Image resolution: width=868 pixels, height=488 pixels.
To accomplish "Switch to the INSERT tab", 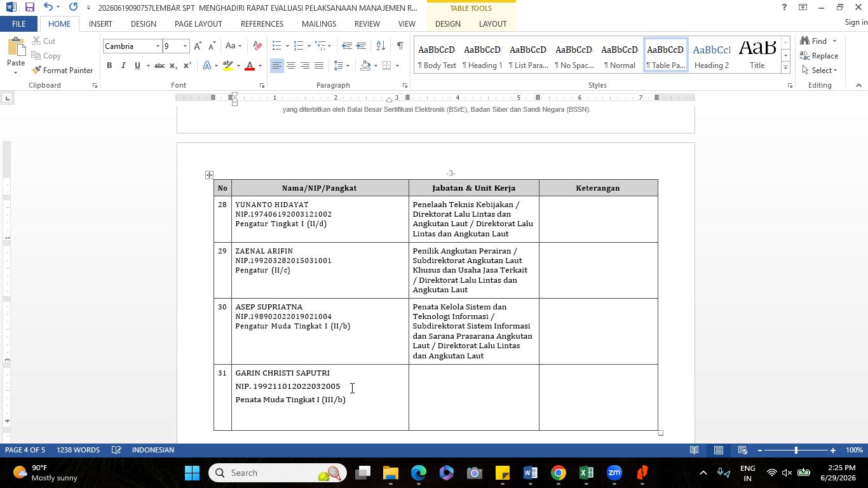I will 100,24.
